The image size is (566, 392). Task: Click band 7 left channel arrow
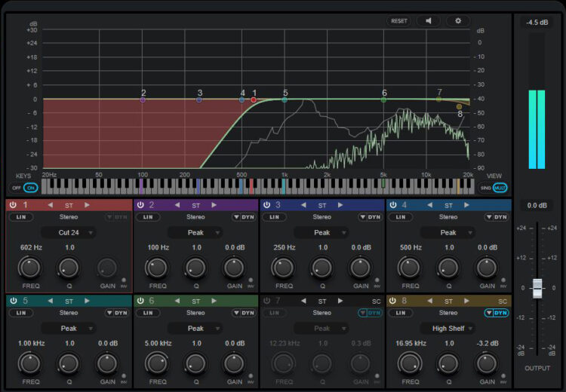pos(303,301)
